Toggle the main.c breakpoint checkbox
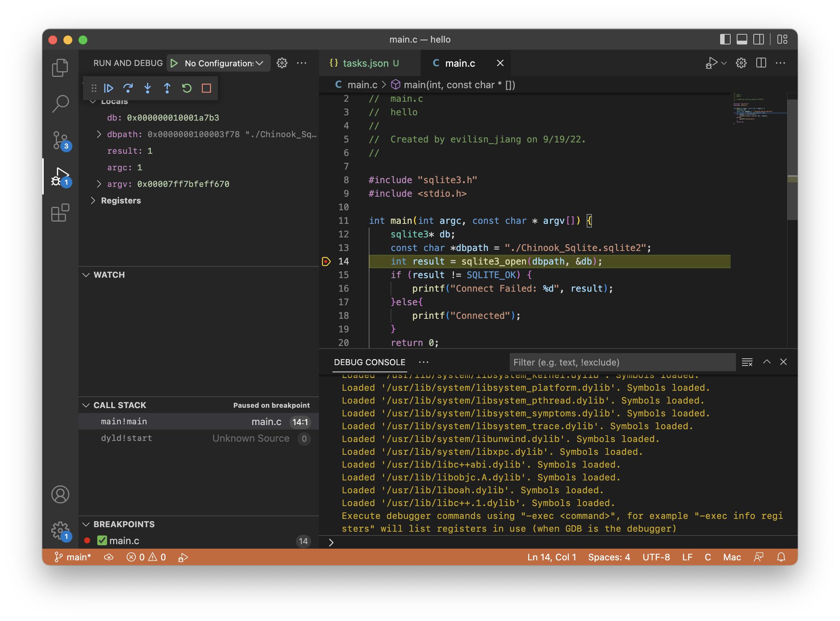 click(x=102, y=541)
